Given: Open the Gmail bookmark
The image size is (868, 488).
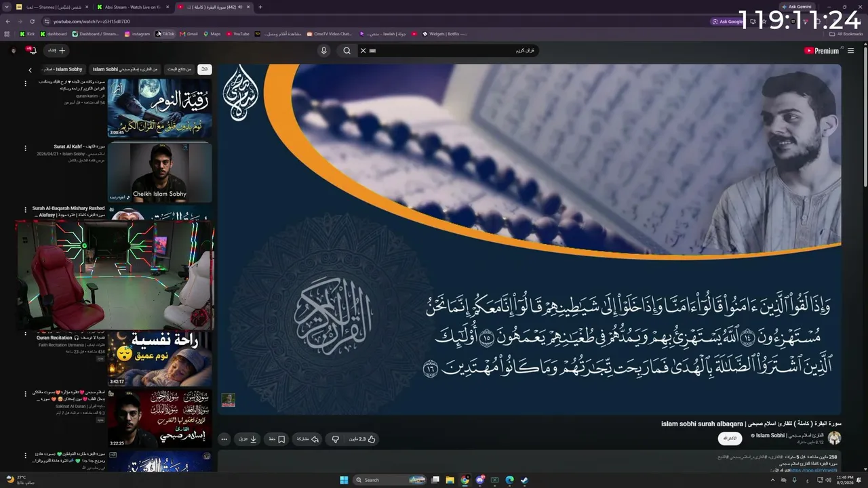Looking at the screenshot, I should 189,34.
